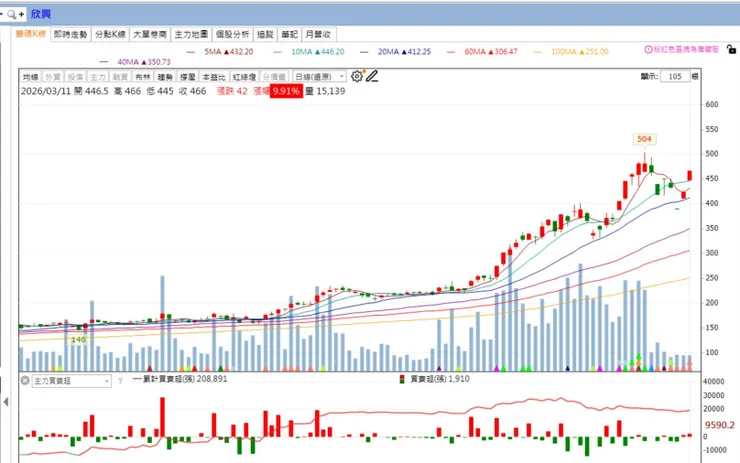The width and height of the screenshot is (740, 463).
Task: Toggle the 分價量 overlay button
Action: [x=274, y=76]
